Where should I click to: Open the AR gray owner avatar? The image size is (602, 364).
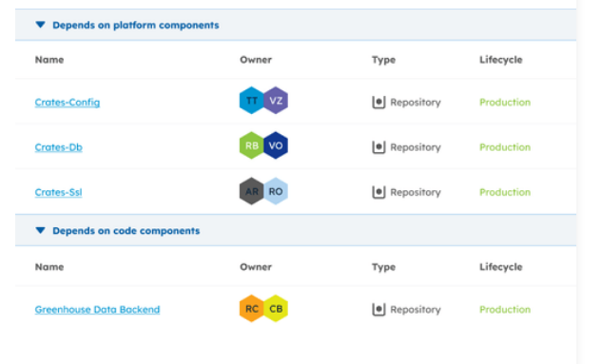[251, 191]
